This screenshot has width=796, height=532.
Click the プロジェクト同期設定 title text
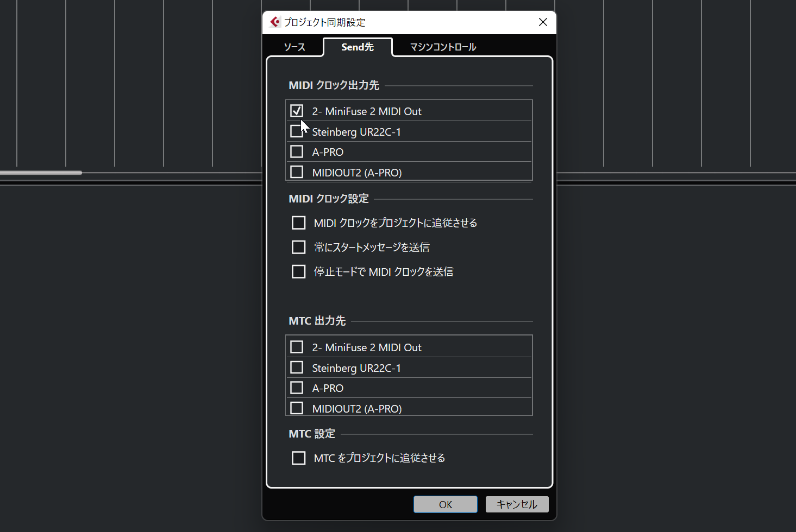pyautogui.click(x=324, y=22)
